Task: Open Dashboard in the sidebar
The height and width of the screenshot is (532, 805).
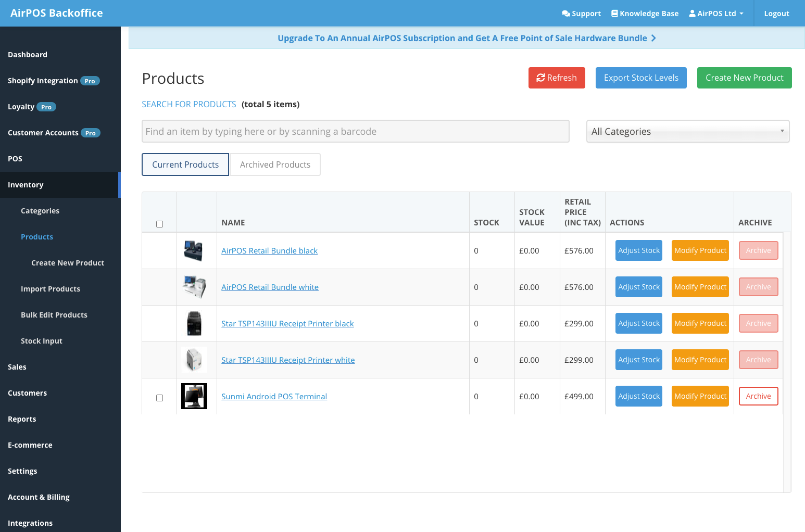Action: (28, 55)
